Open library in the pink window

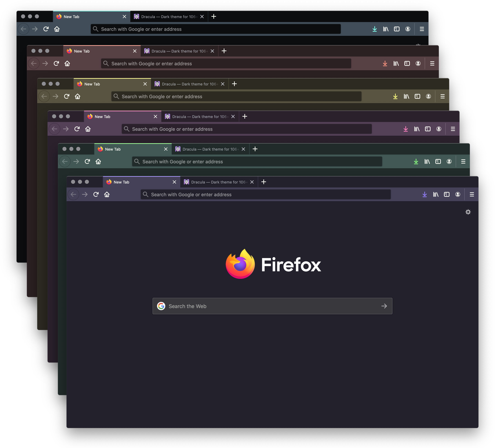click(417, 129)
